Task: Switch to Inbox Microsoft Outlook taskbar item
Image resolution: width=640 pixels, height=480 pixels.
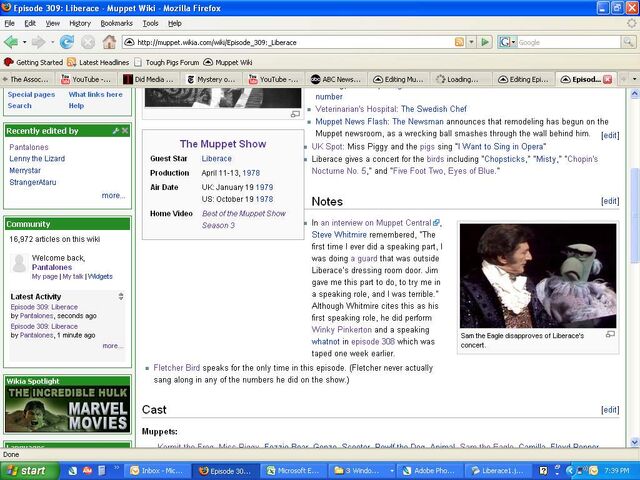Action: (156, 471)
